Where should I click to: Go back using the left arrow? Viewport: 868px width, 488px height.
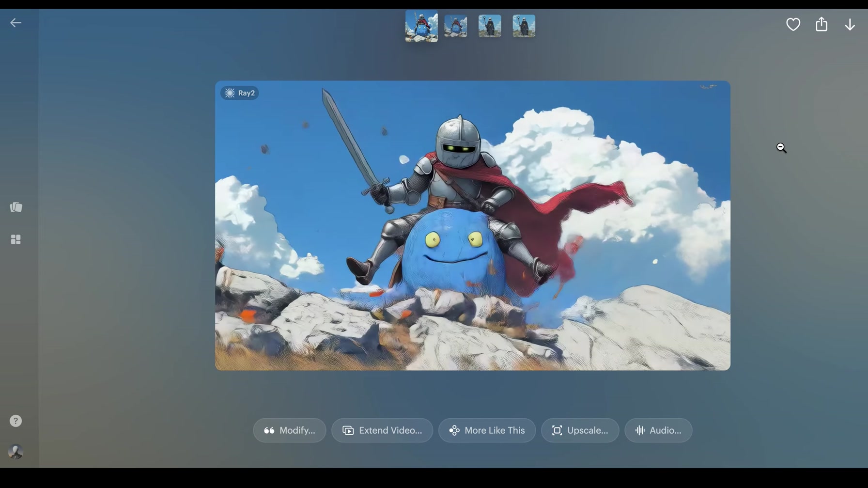coord(16,23)
